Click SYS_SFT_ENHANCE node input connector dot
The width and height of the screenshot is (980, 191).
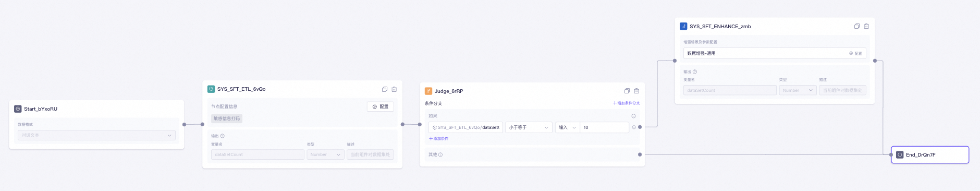[675, 61]
